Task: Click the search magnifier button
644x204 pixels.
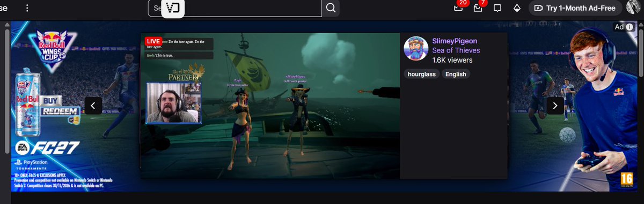Action: coord(331,8)
